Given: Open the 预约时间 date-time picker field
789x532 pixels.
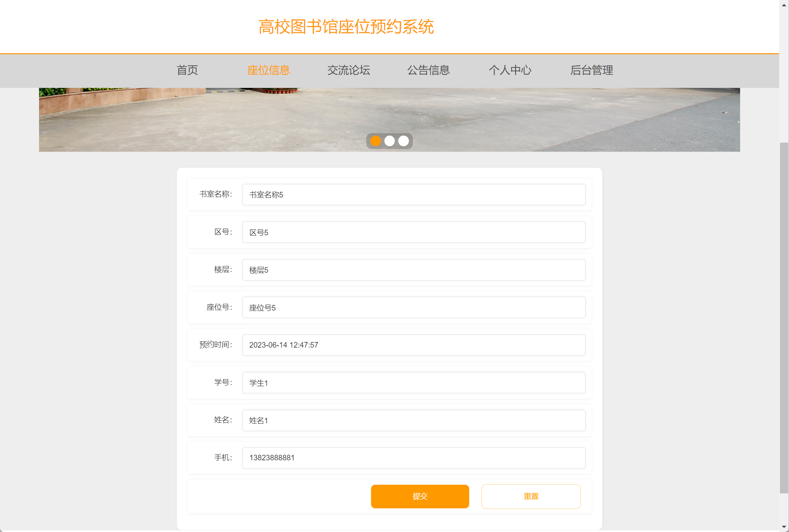Looking at the screenshot, I should tap(414, 345).
